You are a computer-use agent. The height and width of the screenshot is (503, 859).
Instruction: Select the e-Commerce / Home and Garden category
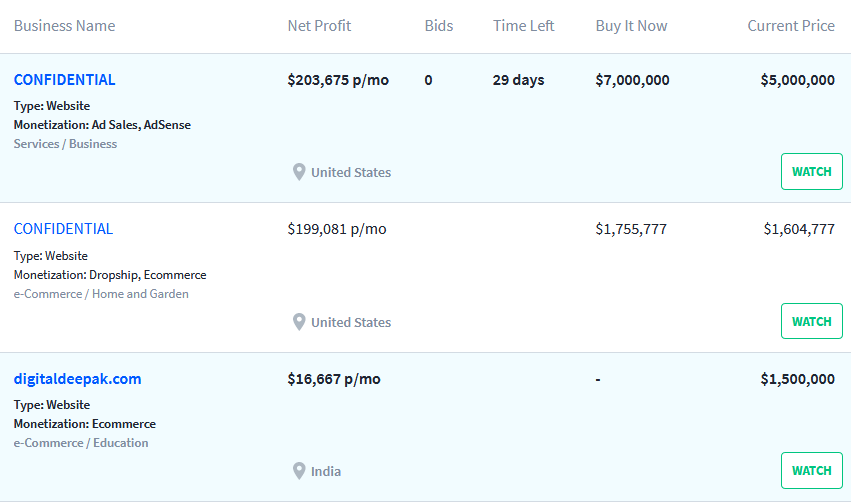101,294
